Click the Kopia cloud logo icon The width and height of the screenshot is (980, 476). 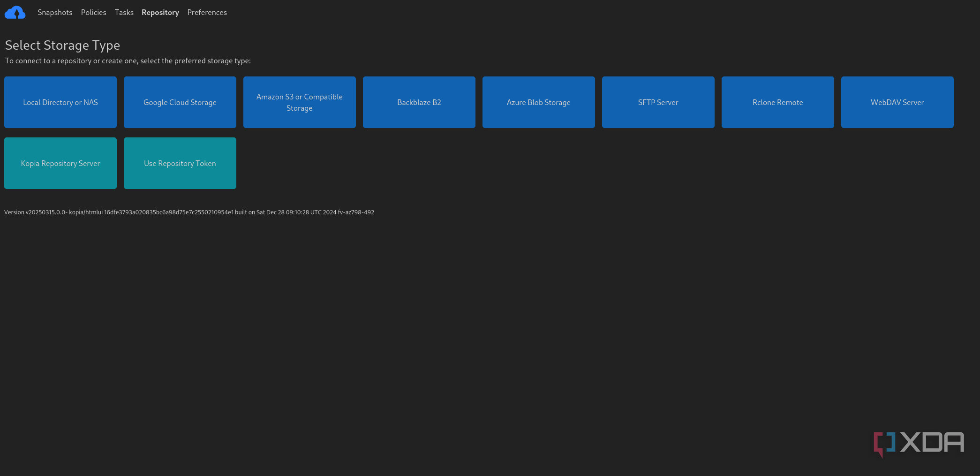15,12
